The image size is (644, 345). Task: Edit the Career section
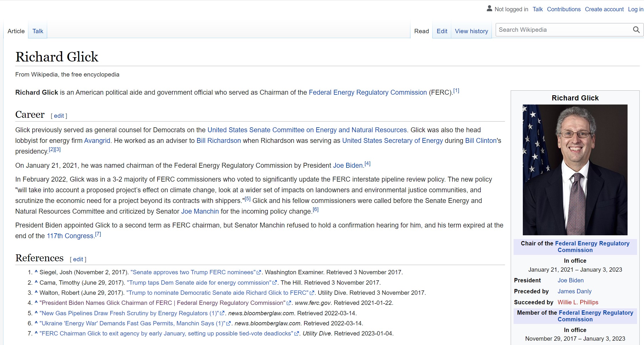point(59,116)
